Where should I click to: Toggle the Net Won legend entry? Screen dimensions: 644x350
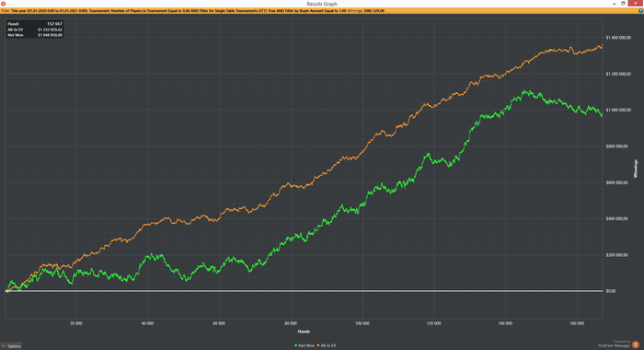click(305, 345)
